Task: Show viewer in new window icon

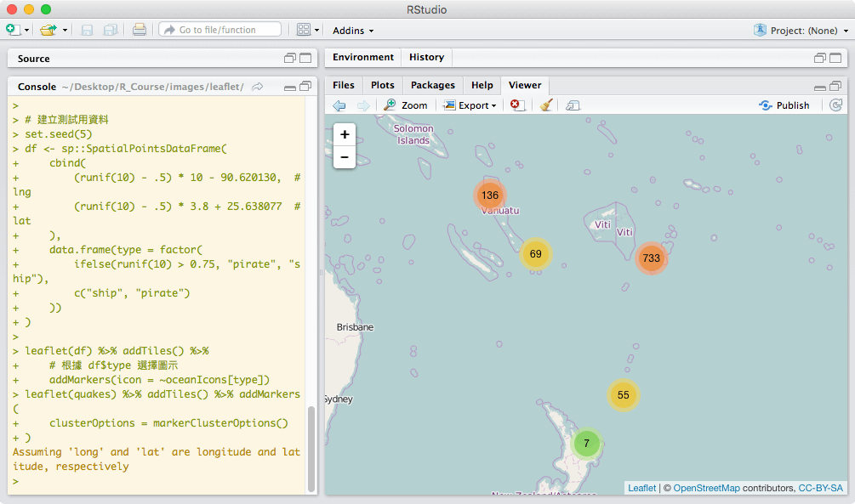Action: coord(573,105)
